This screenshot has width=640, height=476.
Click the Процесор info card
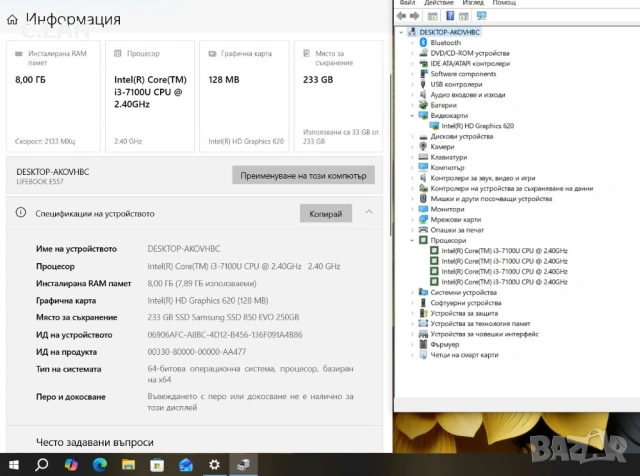150,96
